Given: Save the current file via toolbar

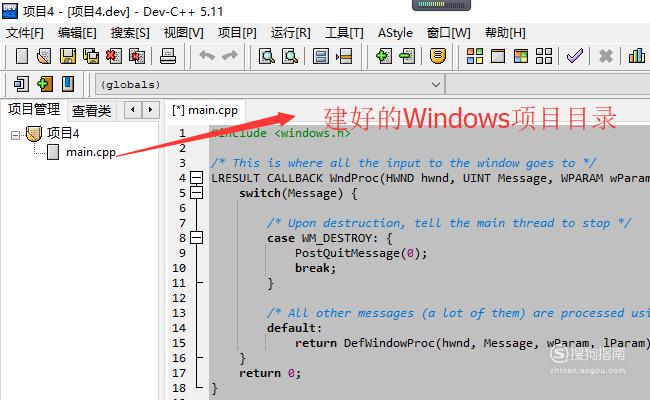Looking at the screenshot, I should pos(68,56).
